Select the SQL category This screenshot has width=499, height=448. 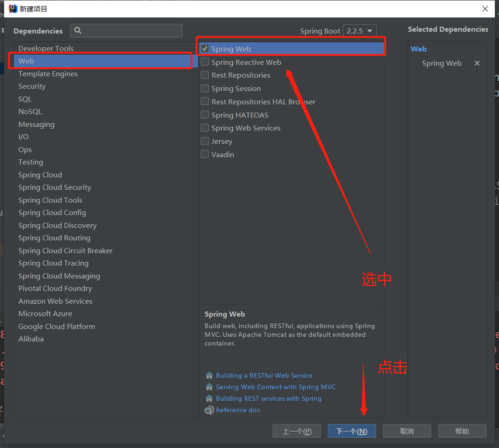point(106,99)
